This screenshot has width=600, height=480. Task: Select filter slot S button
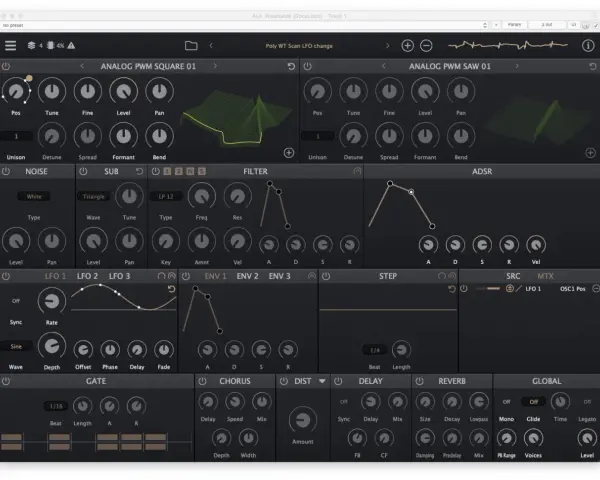(202, 171)
